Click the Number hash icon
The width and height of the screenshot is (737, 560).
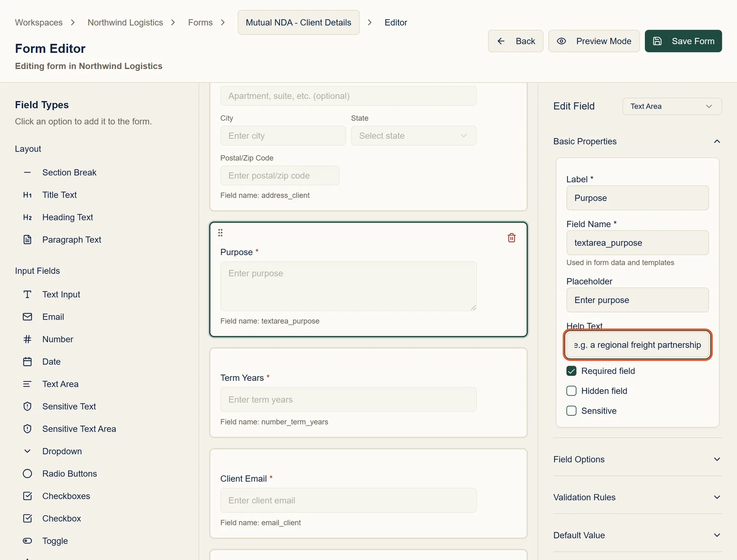click(28, 339)
